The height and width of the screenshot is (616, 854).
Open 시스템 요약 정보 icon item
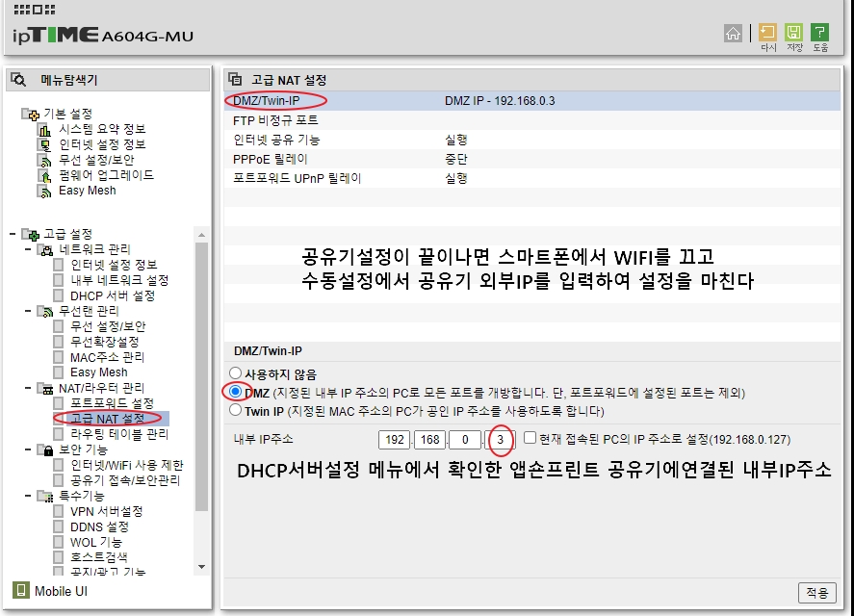(x=43, y=129)
